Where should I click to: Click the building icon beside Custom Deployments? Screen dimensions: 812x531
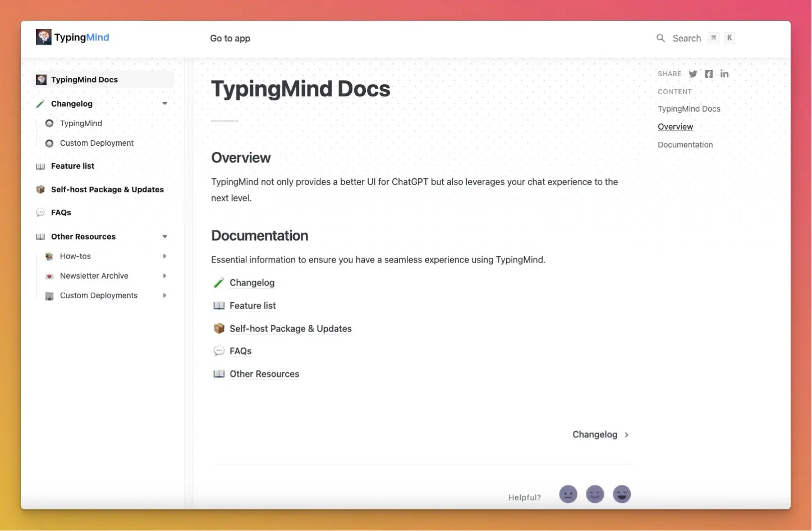pyautogui.click(x=49, y=295)
